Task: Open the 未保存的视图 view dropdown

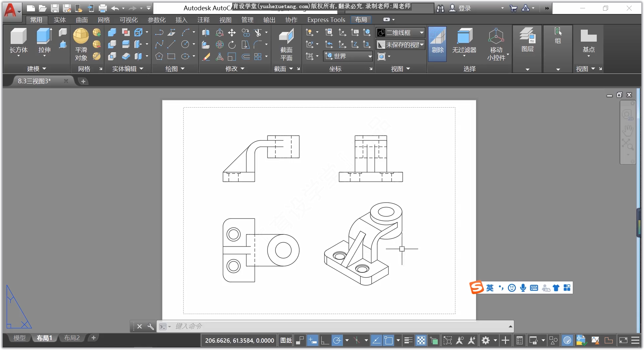Action: (x=401, y=44)
